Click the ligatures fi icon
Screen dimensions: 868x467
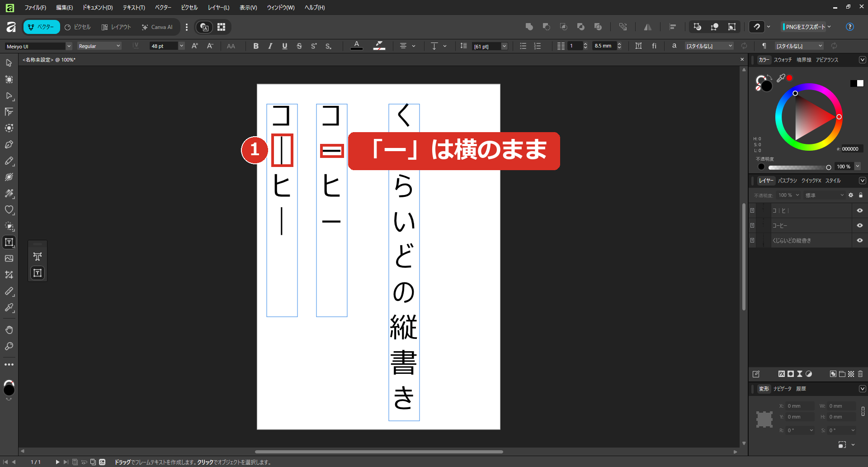coord(654,46)
